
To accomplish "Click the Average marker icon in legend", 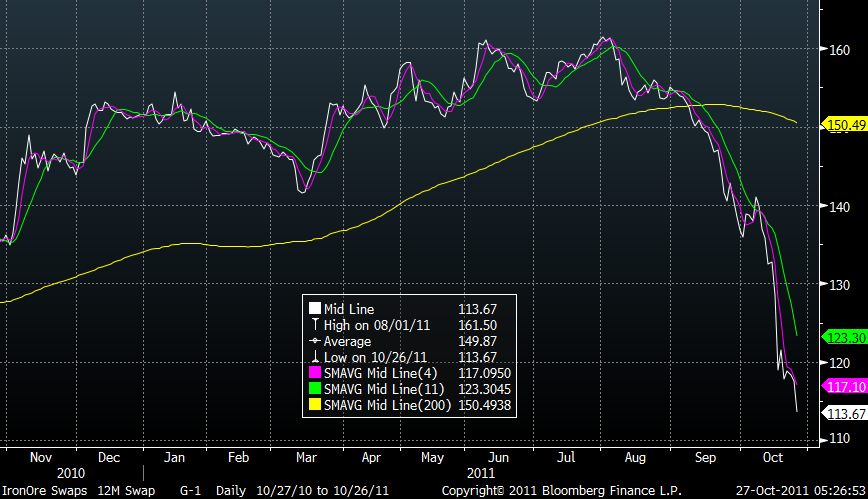I will (313, 341).
